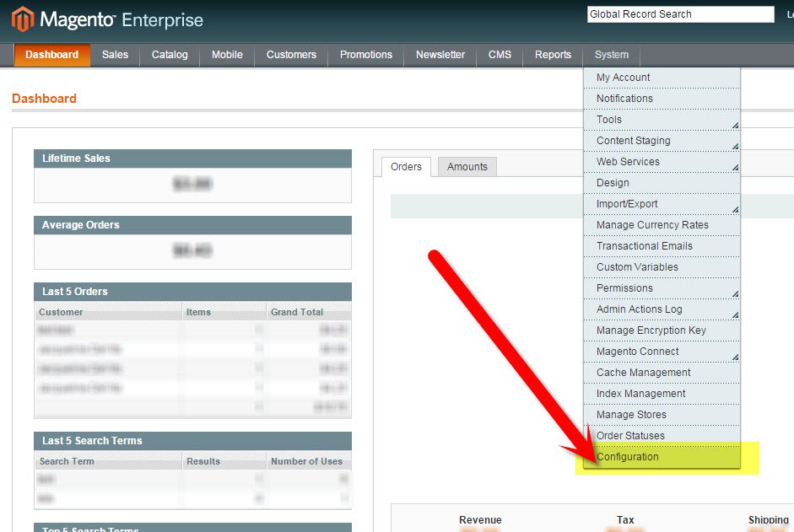This screenshot has width=794, height=532.
Task: Select Configuration in the System menu
Action: pos(662,457)
